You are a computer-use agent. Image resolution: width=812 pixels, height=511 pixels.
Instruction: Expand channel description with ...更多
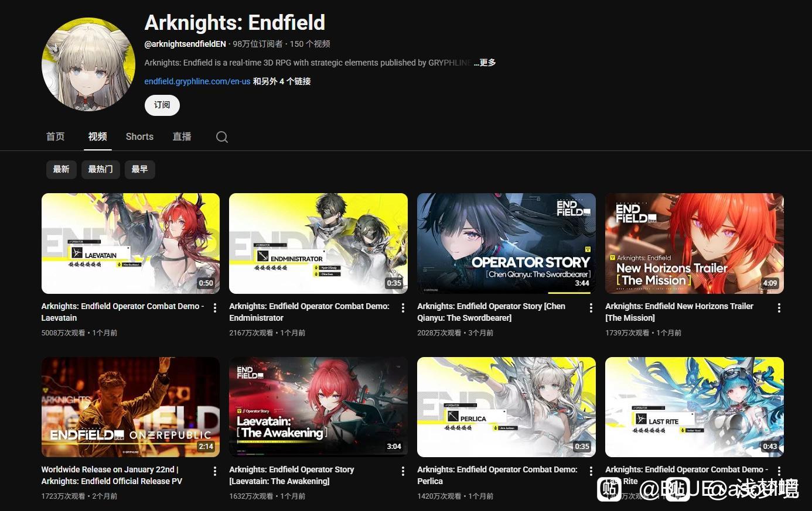pyautogui.click(x=485, y=63)
